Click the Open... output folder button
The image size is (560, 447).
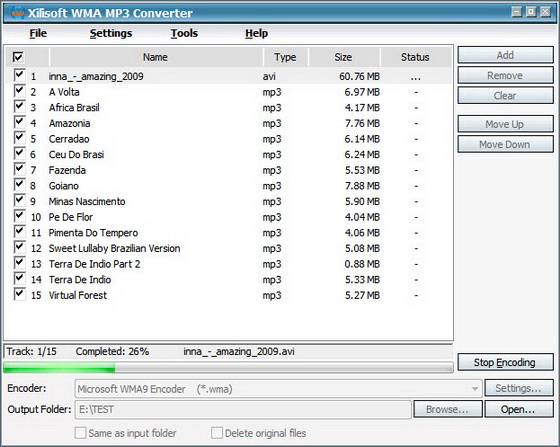tap(519, 409)
